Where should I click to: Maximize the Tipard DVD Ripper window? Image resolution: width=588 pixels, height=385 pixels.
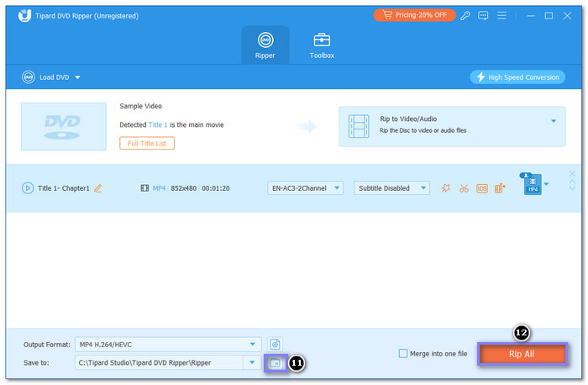tap(549, 16)
